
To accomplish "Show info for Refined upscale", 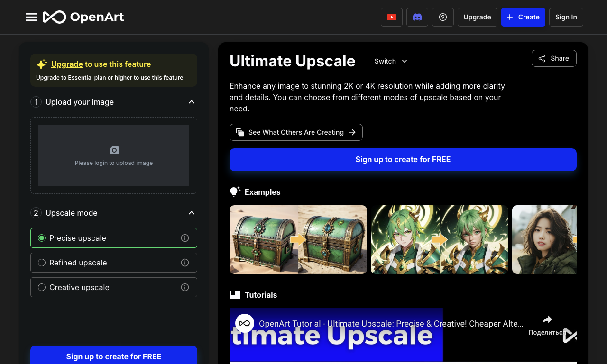I will (185, 263).
